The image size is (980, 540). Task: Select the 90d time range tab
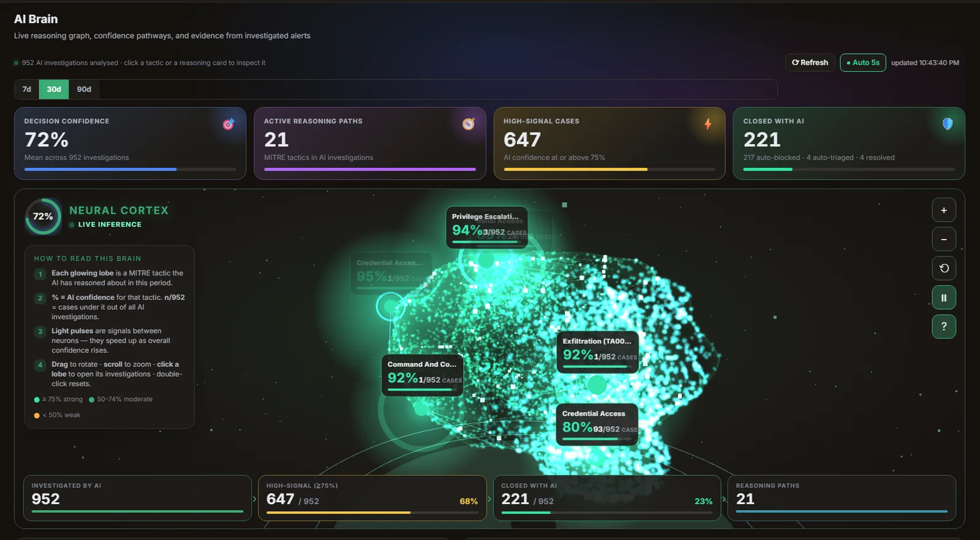pyautogui.click(x=84, y=89)
